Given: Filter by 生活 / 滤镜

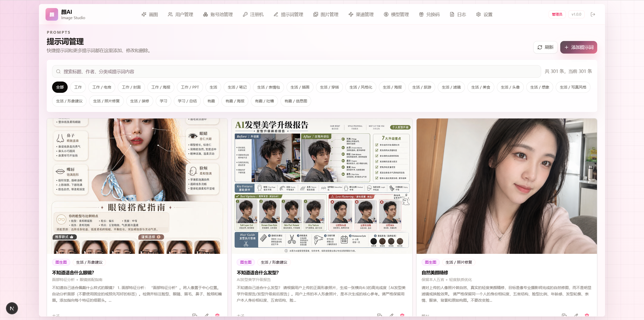Looking at the screenshot, I should [451, 87].
